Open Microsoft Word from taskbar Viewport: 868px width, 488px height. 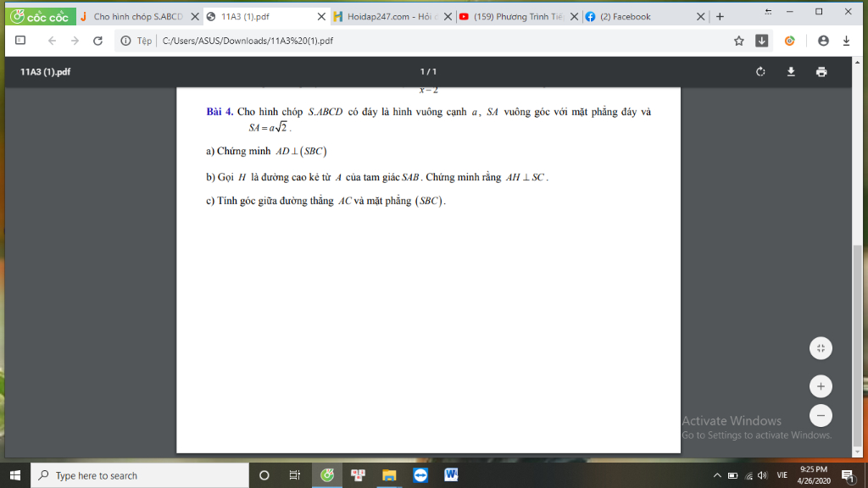tap(451, 475)
